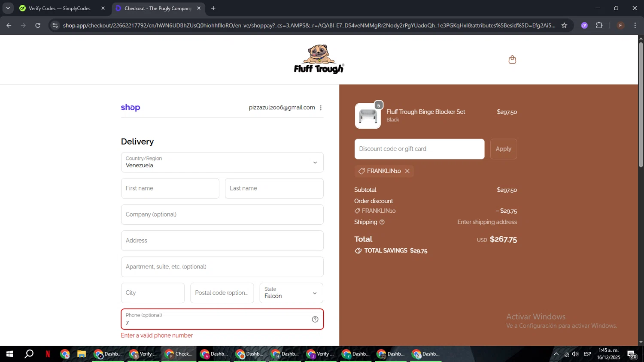Click the Apply discount button

504,149
